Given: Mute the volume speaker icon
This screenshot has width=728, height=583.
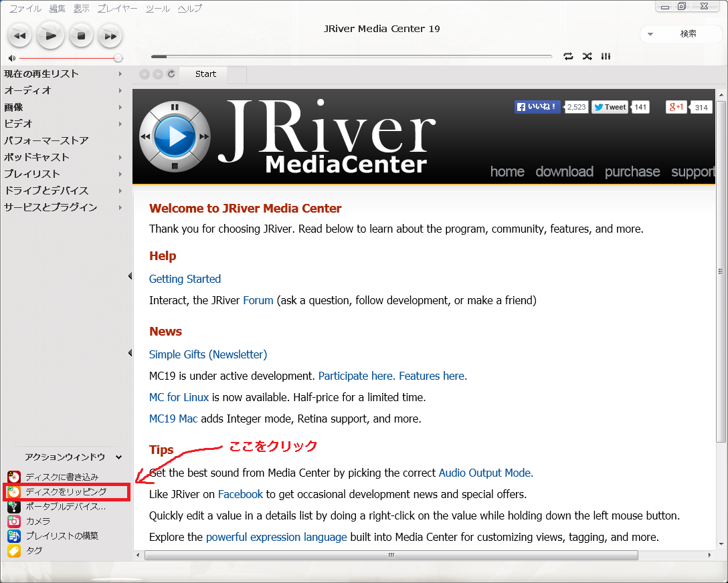Looking at the screenshot, I should click(11, 58).
